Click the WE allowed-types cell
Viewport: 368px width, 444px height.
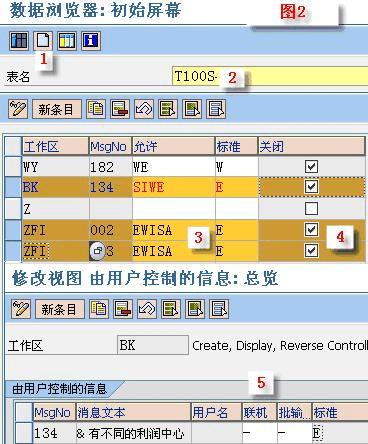173,166
